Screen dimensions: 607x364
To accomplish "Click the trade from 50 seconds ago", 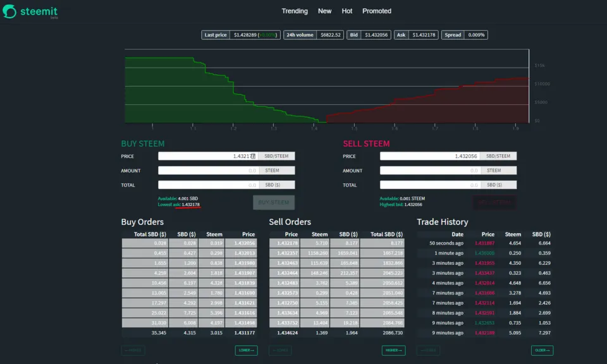I will pyautogui.click(x=485, y=243).
